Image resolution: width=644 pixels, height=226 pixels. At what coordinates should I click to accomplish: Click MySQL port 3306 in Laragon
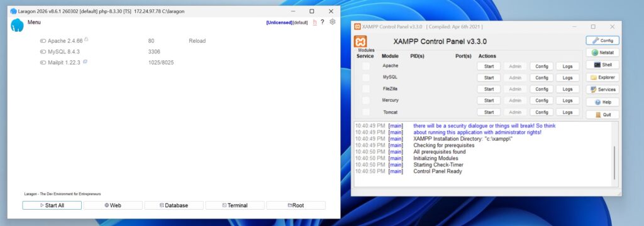154,51
